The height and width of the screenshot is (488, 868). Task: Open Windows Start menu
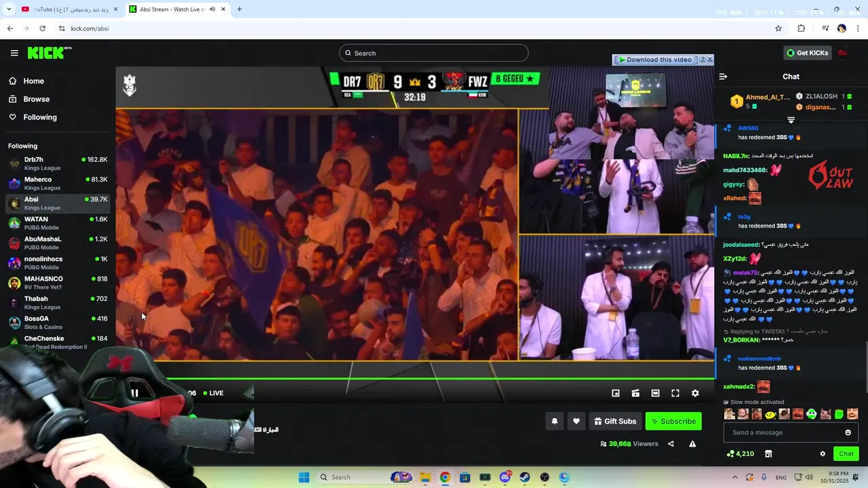coord(304,477)
